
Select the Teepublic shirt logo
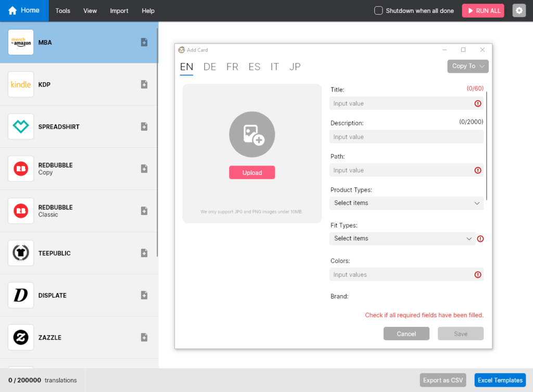[x=21, y=253]
